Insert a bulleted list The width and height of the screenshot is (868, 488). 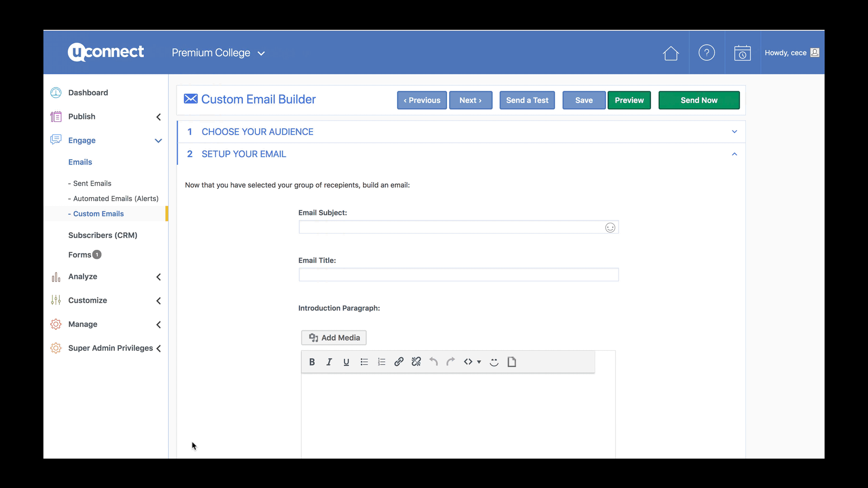(364, 362)
